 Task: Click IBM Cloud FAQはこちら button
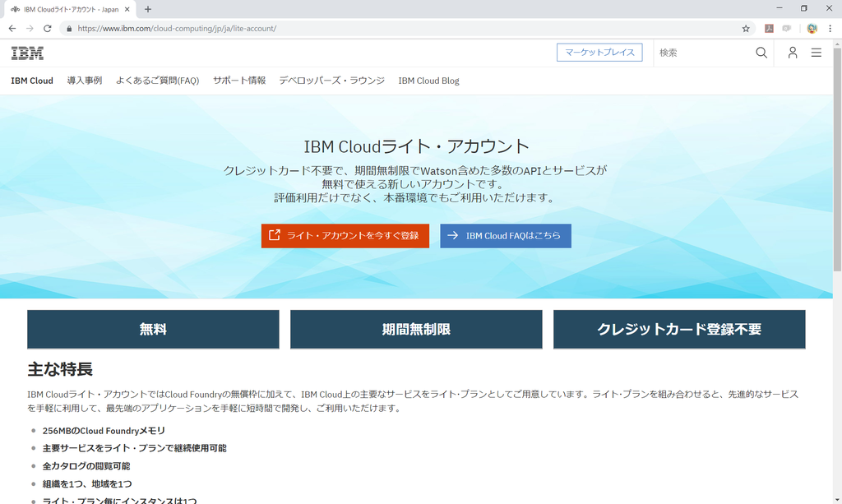pos(506,236)
